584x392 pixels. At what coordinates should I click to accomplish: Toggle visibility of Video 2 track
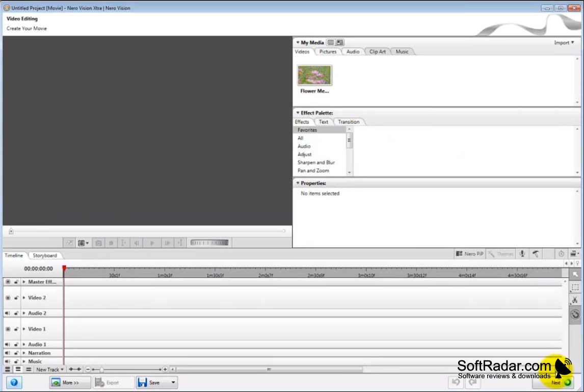8,298
